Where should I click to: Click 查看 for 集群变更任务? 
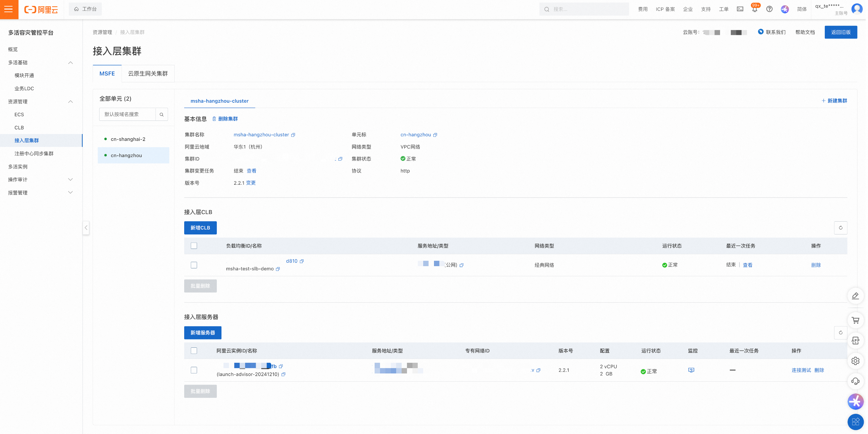coord(252,171)
